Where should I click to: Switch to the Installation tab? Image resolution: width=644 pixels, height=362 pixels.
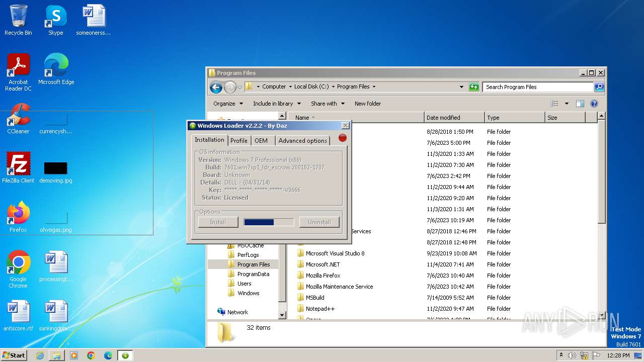pyautogui.click(x=209, y=140)
